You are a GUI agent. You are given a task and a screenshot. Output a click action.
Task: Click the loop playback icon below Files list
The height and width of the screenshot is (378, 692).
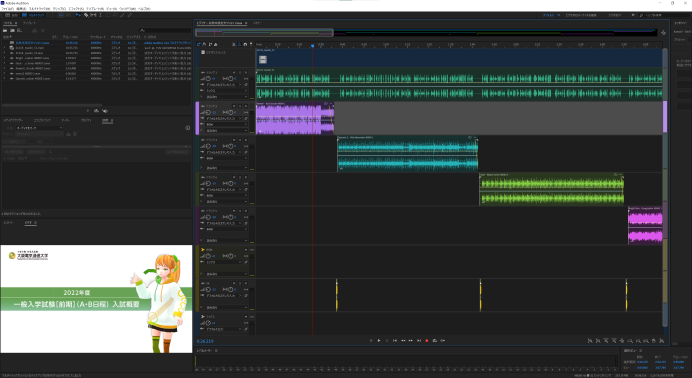click(x=96, y=111)
